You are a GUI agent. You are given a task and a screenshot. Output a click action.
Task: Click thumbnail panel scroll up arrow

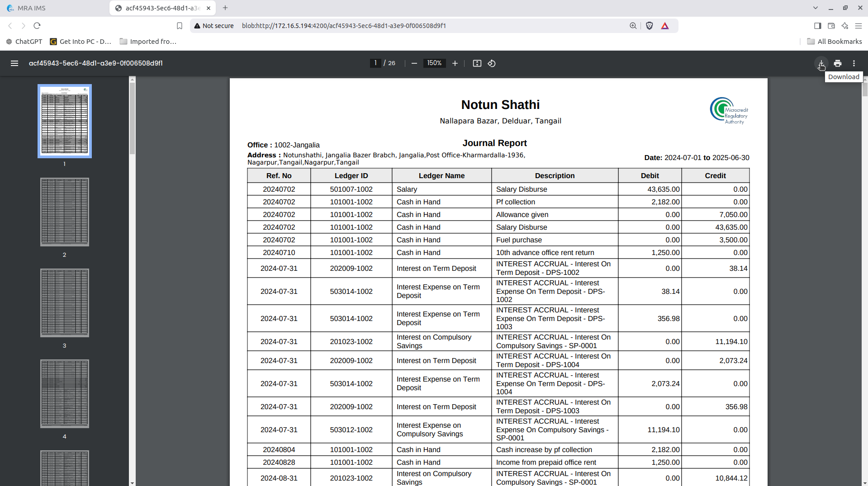click(x=132, y=80)
